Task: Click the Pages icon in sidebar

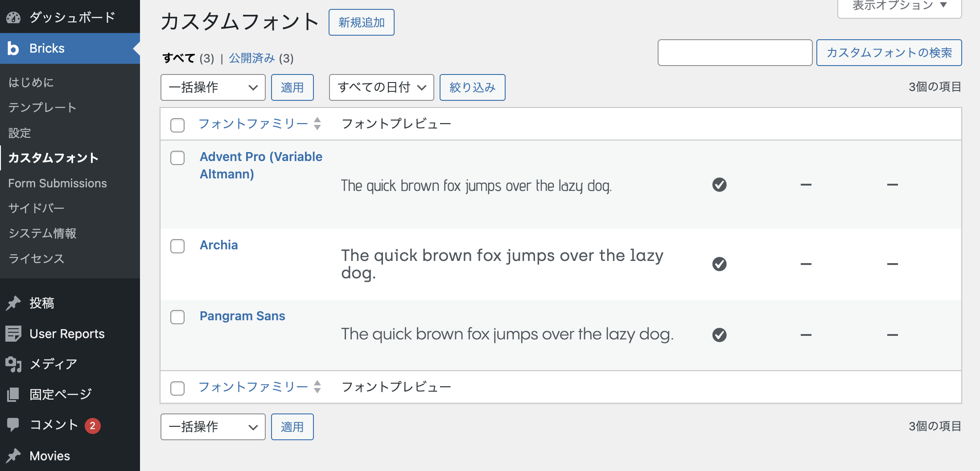Action: click(x=13, y=394)
